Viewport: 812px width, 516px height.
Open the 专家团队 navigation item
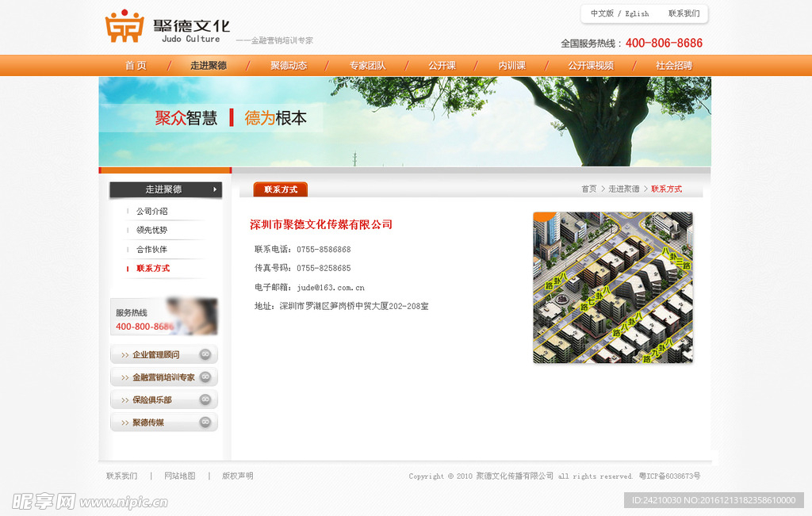(x=367, y=66)
